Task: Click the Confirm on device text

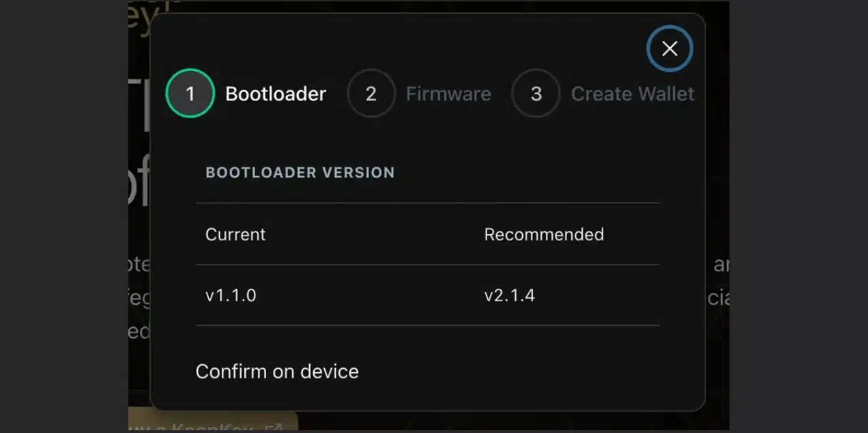Action: [x=277, y=371]
